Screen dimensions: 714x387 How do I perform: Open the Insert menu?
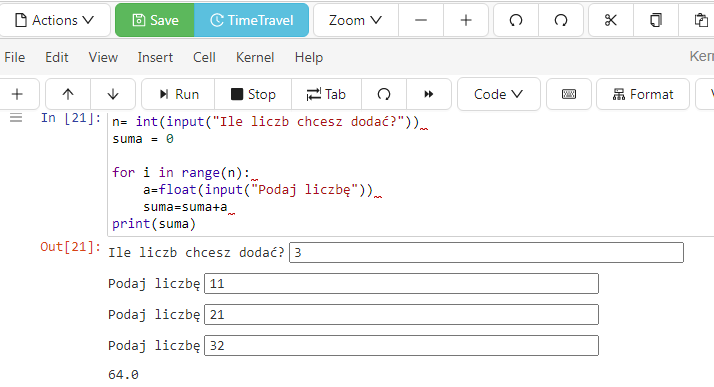coord(155,57)
